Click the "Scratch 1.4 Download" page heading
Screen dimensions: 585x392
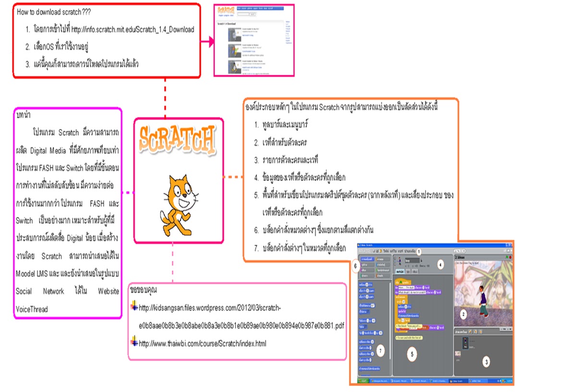pos(227,24)
